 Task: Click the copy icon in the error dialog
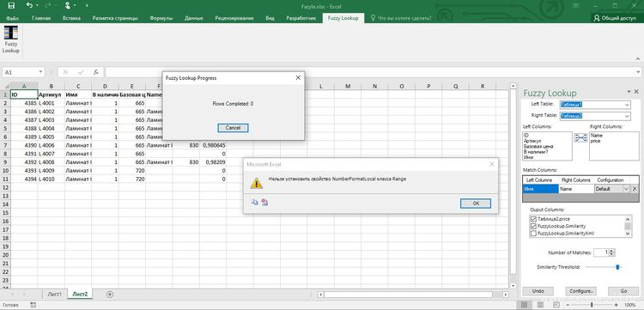tap(254, 202)
